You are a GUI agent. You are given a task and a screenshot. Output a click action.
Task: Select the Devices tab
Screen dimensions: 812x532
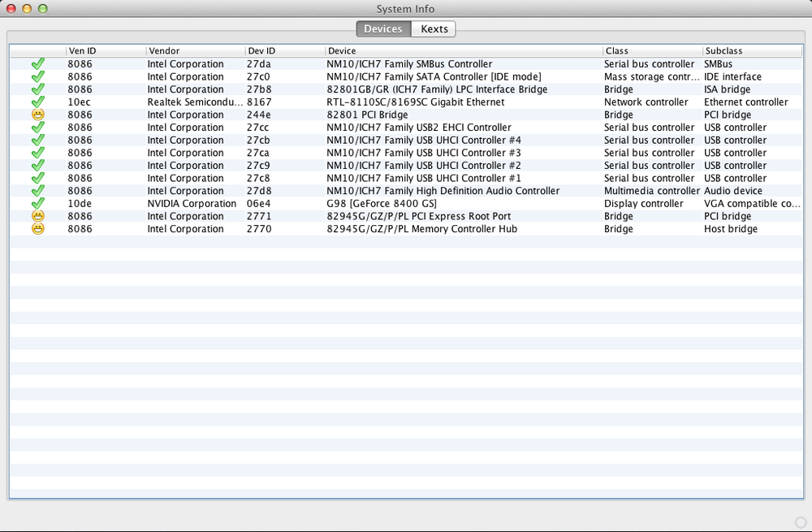pyautogui.click(x=383, y=29)
